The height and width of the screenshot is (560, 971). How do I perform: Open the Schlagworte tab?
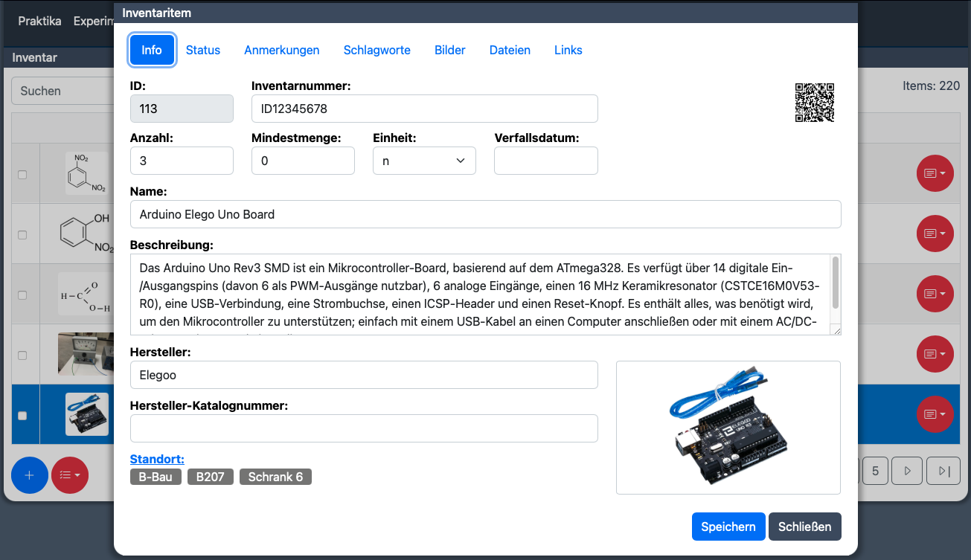tap(376, 51)
